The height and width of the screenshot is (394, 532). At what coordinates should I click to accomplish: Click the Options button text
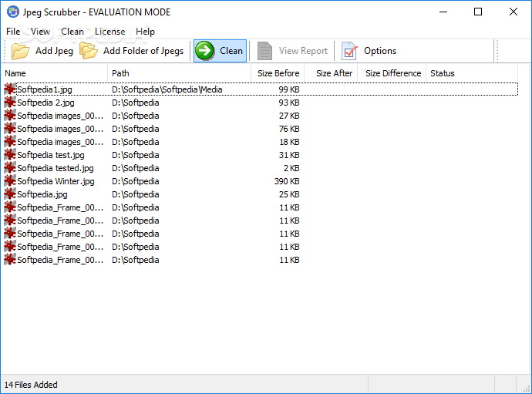[380, 51]
